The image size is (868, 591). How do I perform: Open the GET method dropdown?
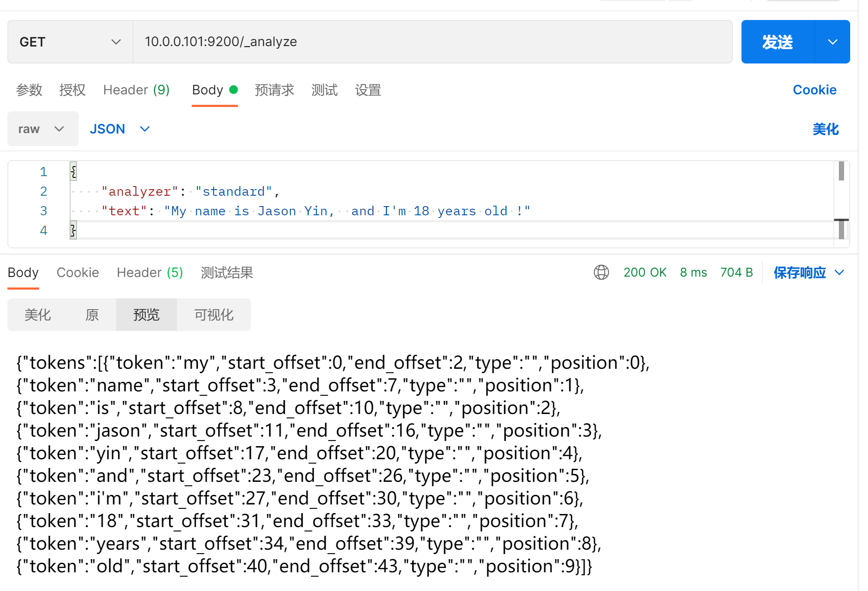pos(70,42)
